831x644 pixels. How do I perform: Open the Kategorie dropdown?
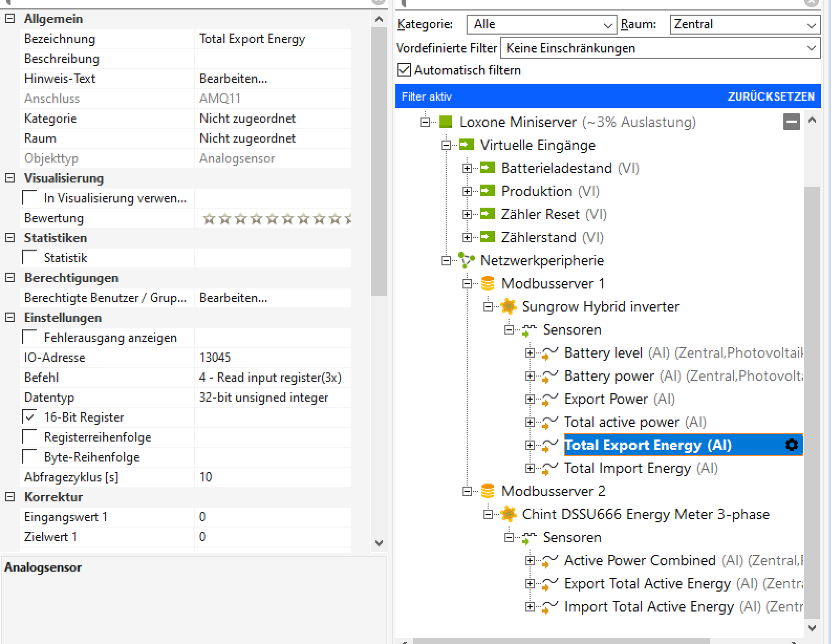541,25
